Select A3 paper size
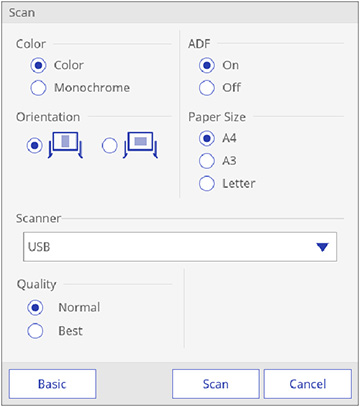 click(207, 161)
